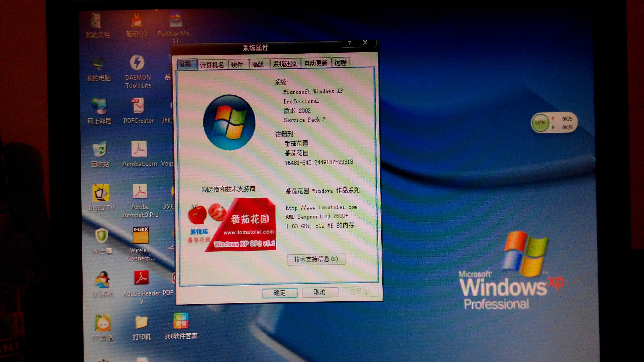The image size is (644, 362).
Task: Launch 360杀毒 antivirus icon
Action: tap(102, 241)
